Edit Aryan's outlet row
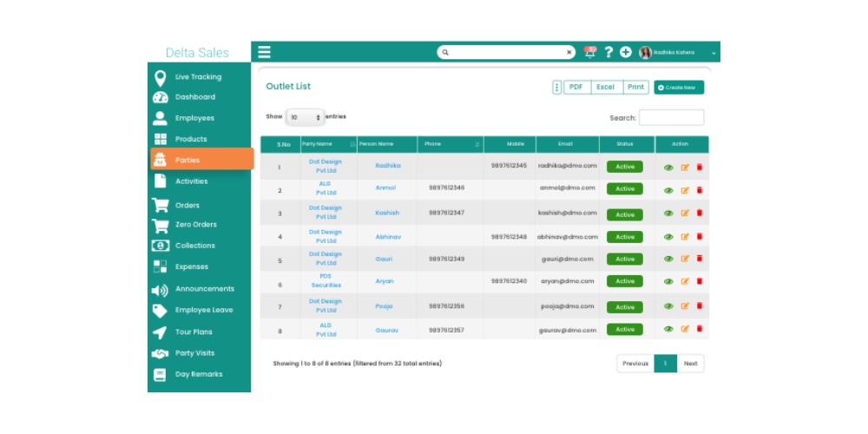The height and width of the screenshot is (434, 868). (685, 281)
